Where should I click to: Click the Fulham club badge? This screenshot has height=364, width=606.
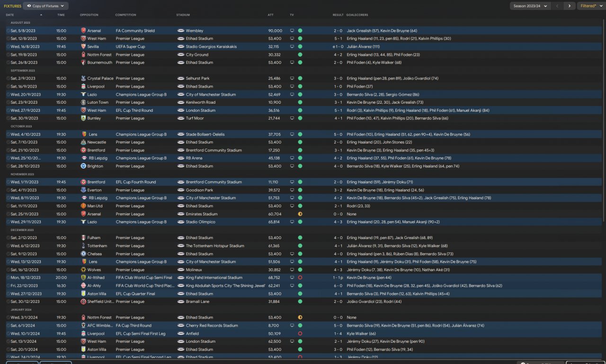coord(83,238)
